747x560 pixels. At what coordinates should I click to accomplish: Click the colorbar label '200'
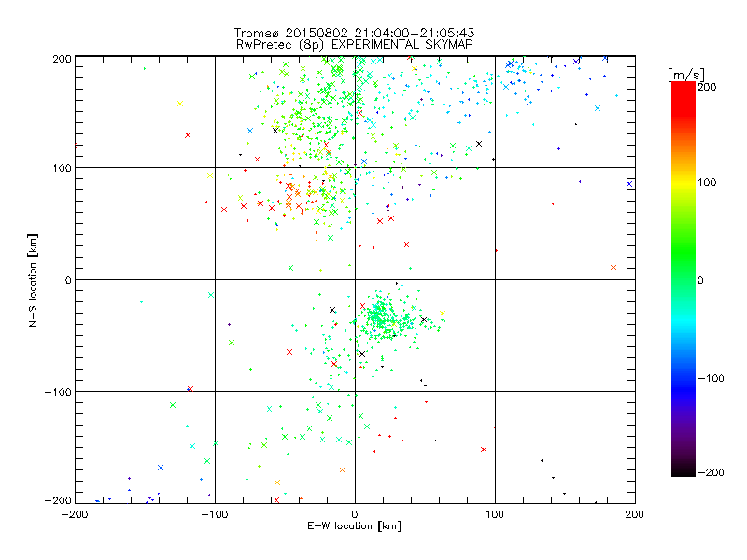(707, 87)
